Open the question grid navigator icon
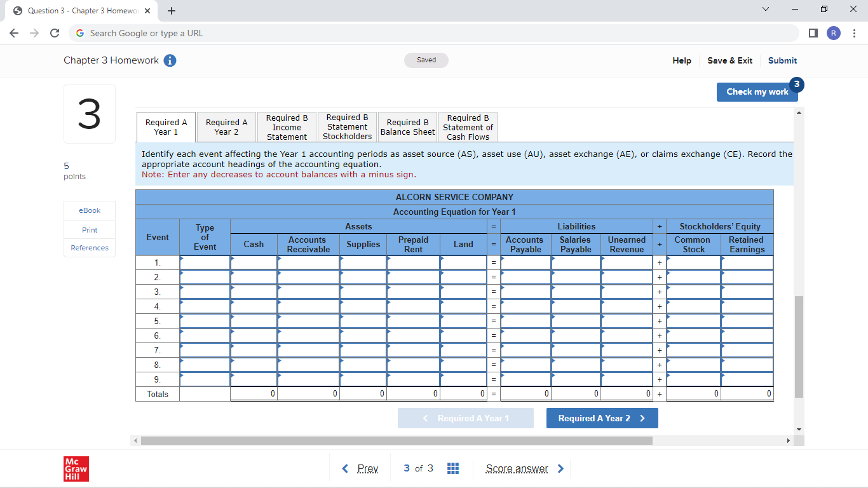 (x=453, y=468)
